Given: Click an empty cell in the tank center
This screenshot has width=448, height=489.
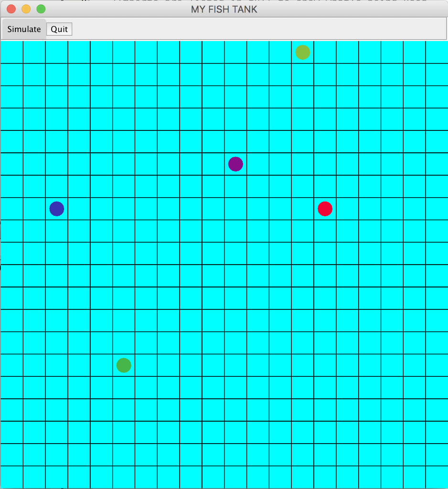Looking at the screenshot, I should pos(213,253).
